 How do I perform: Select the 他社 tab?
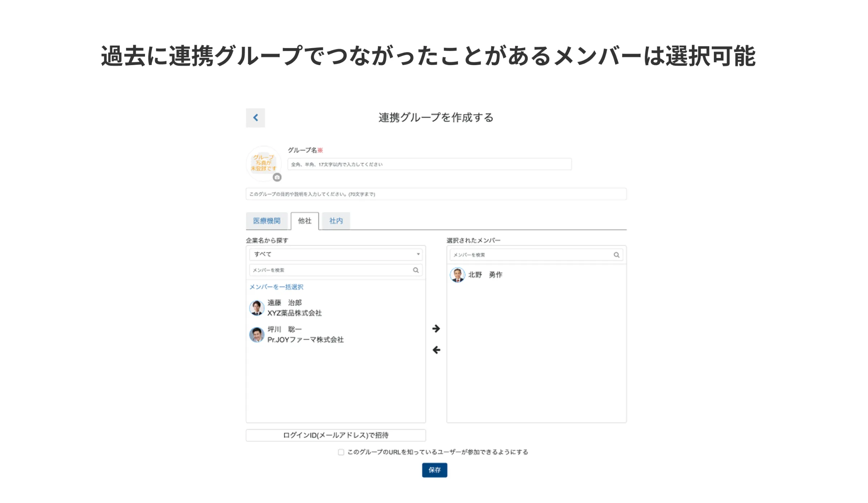(x=305, y=221)
